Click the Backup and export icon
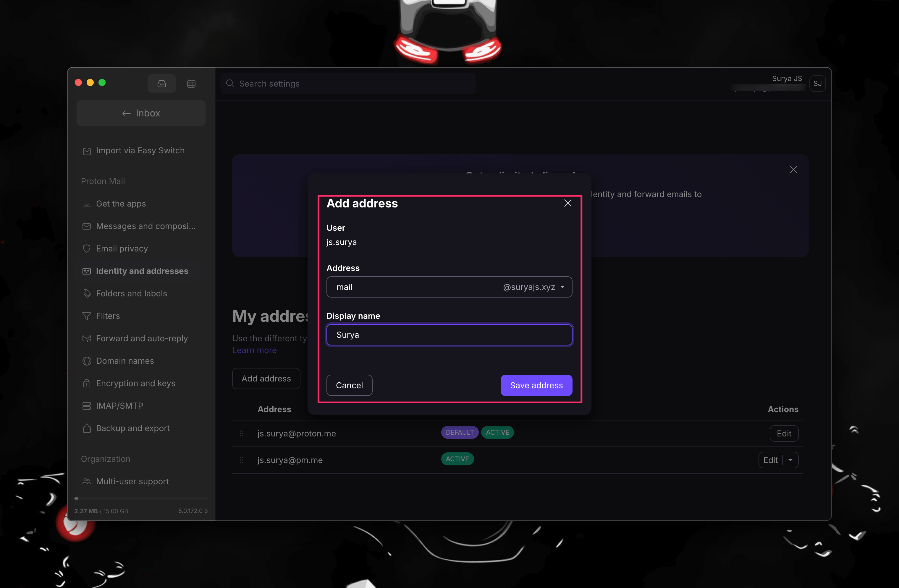Image resolution: width=899 pixels, height=588 pixels. 87,428
